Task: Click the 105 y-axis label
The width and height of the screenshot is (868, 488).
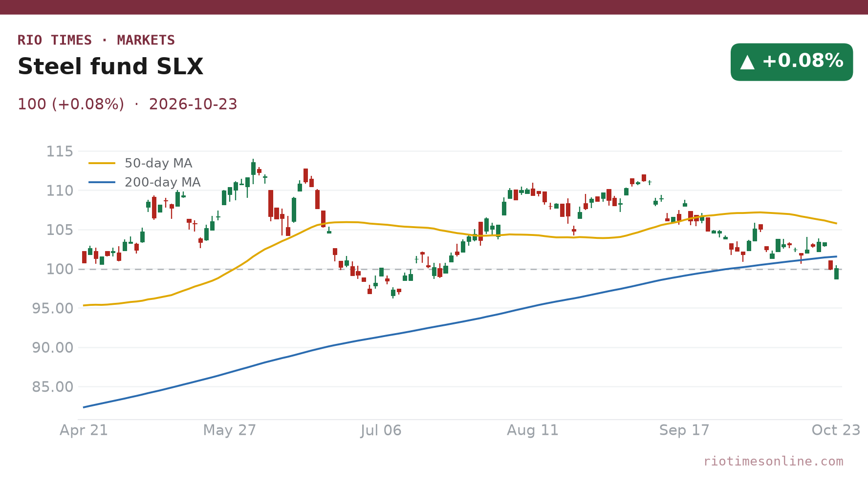Action: (x=60, y=230)
